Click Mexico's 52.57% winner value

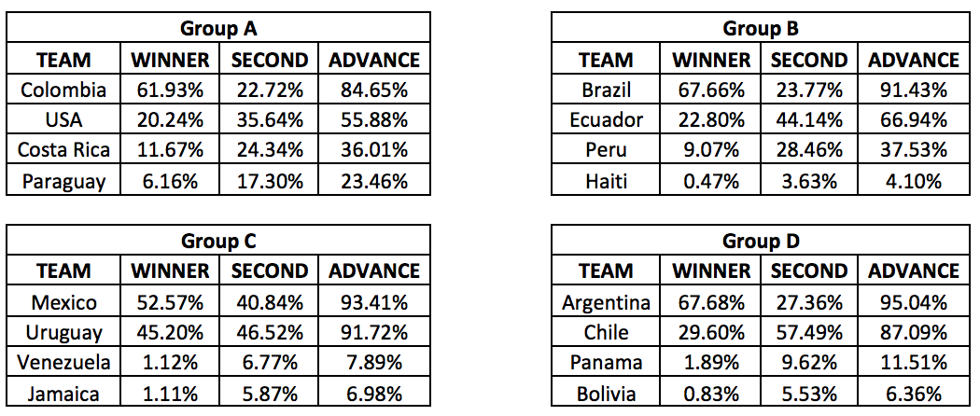pos(170,302)
